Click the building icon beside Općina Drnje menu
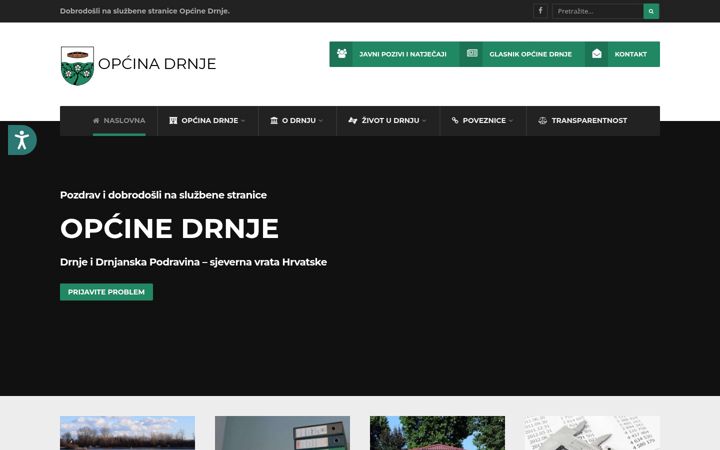The image size is (720, 450). (x=173, y=120)
